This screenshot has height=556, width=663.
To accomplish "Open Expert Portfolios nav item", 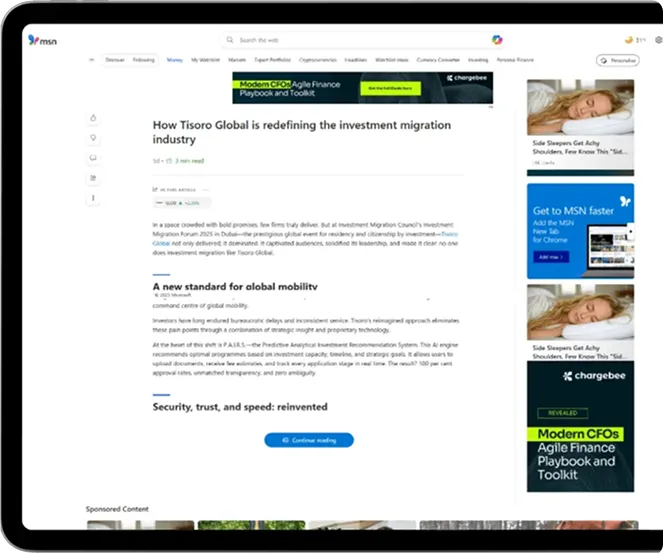I will tap(272, 60).
